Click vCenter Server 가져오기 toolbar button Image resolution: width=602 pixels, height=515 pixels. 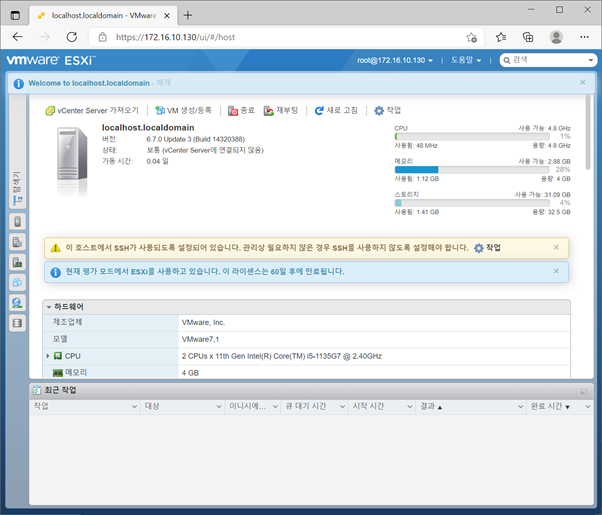(x=92, y=111)
